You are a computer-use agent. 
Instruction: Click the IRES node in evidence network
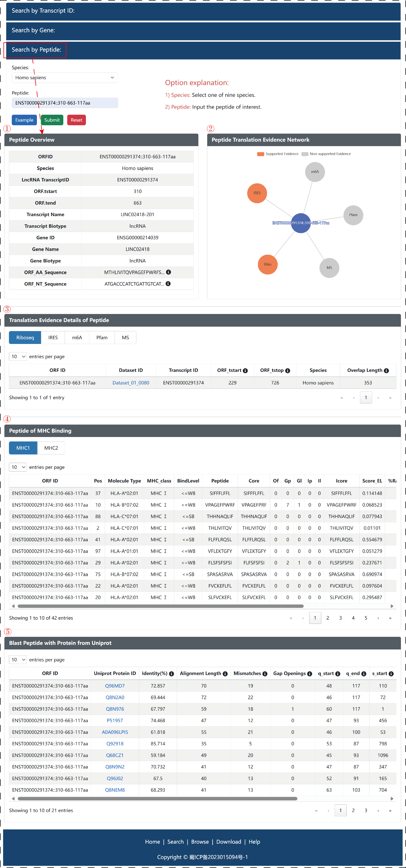pyautogui.click(x=257, y=193)
